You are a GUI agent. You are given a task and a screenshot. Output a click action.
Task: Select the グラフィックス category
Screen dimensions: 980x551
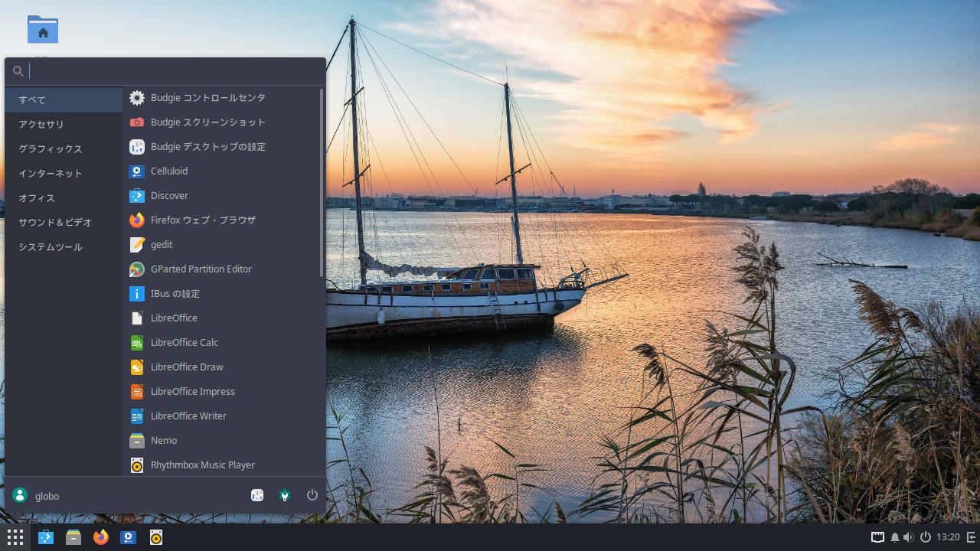(50, 149)
